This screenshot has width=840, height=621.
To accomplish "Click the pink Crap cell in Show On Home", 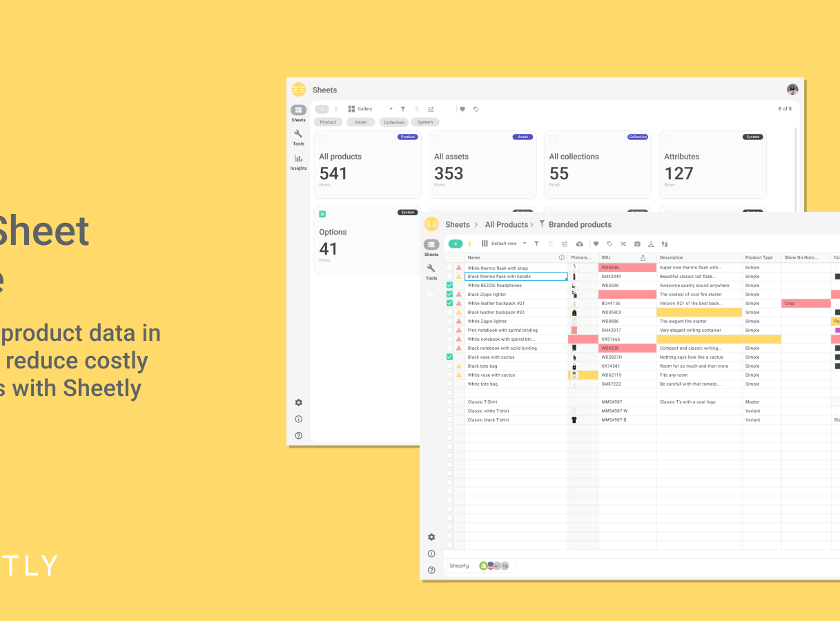I will pyautogui.click(x=805, y=303).
